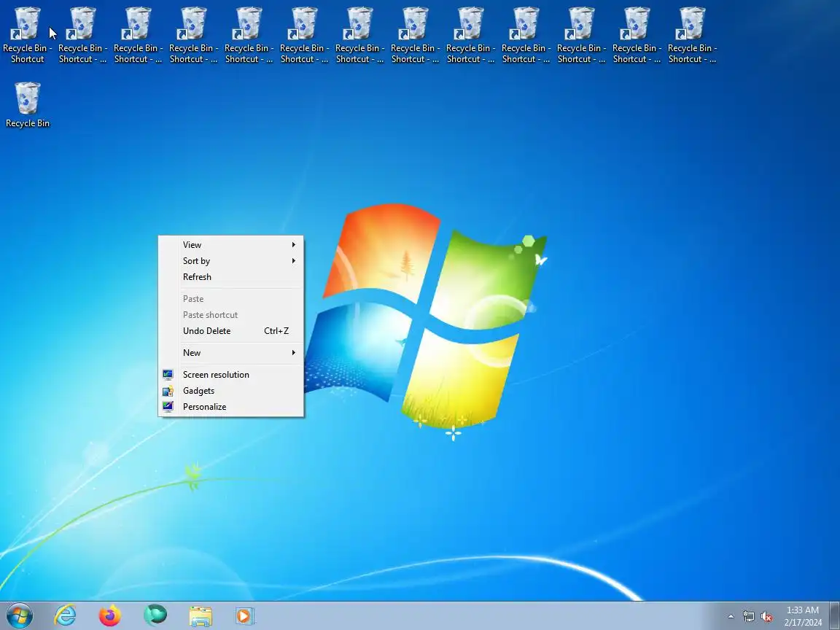Choose Undo Delete in the context menu

coord(231,331)
